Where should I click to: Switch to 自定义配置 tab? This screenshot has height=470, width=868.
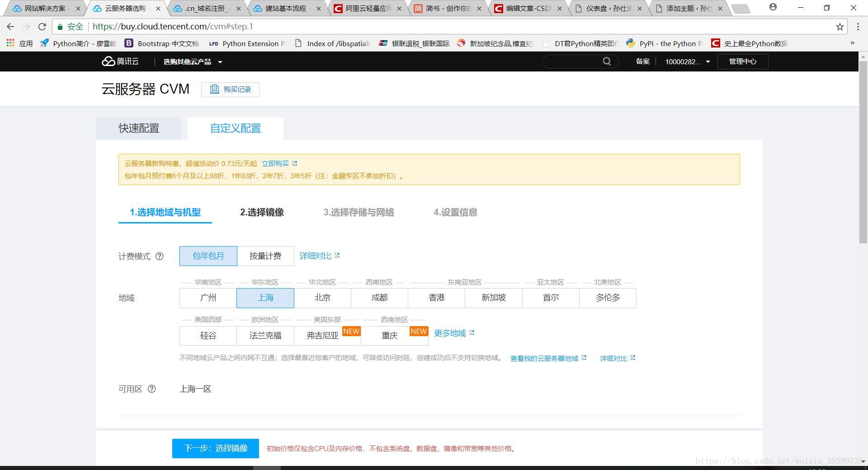236,128
